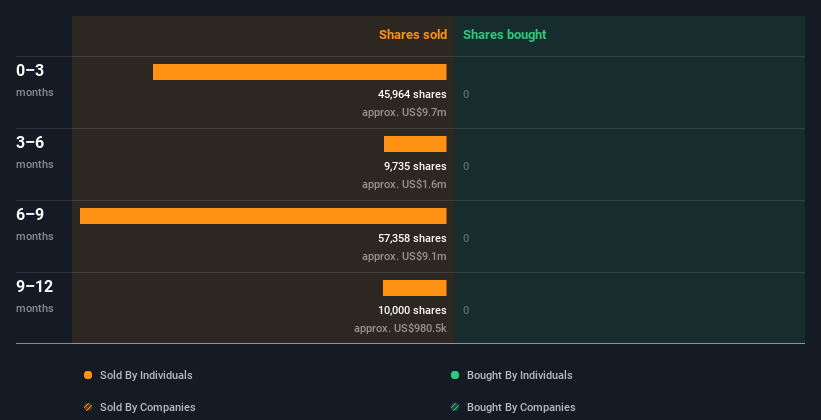The image size is (821, 420).
Task: Click the 9,735 shares value
Action: pyautogui.click(x=415, y=166)
